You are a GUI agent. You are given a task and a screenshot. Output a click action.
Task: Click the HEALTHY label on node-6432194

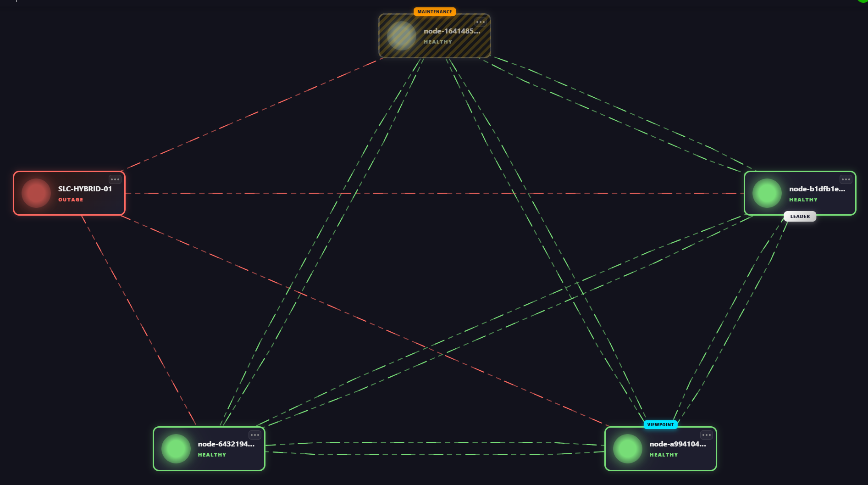click(x=212, y=455)
